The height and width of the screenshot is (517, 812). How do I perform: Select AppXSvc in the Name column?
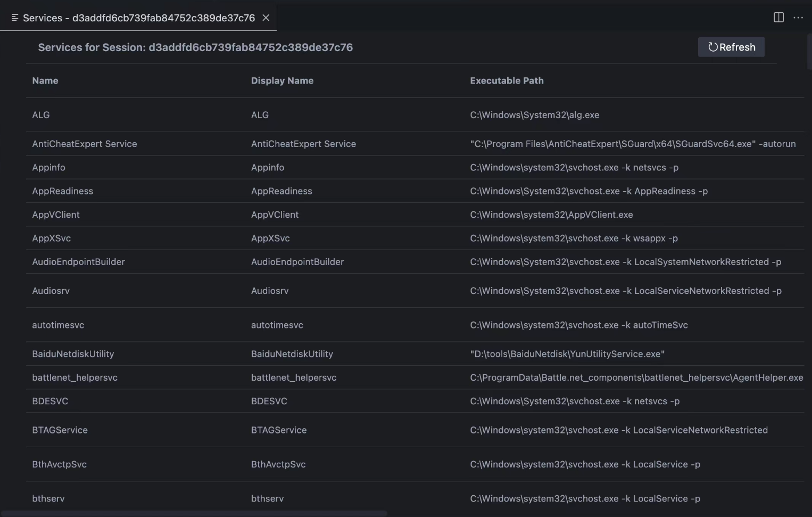point(51,238)
